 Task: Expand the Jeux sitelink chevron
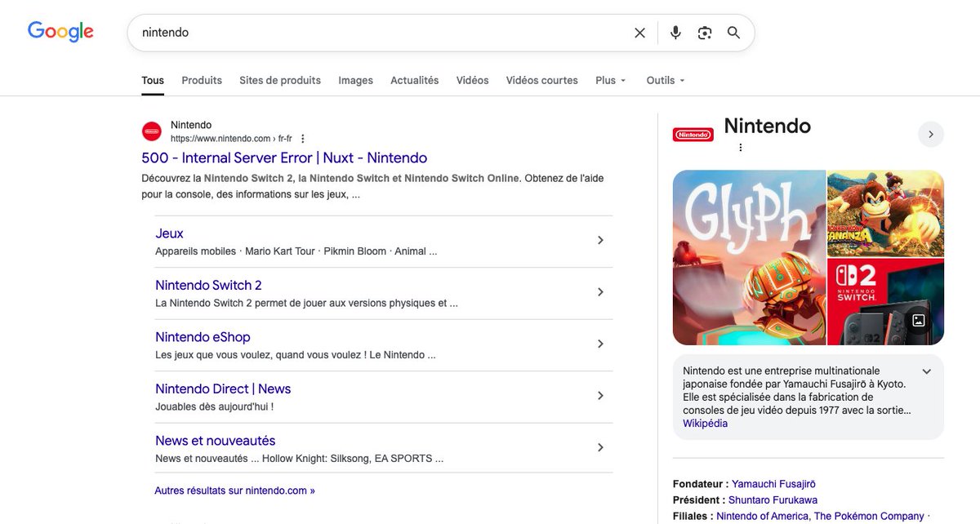[x=600, y=241]
